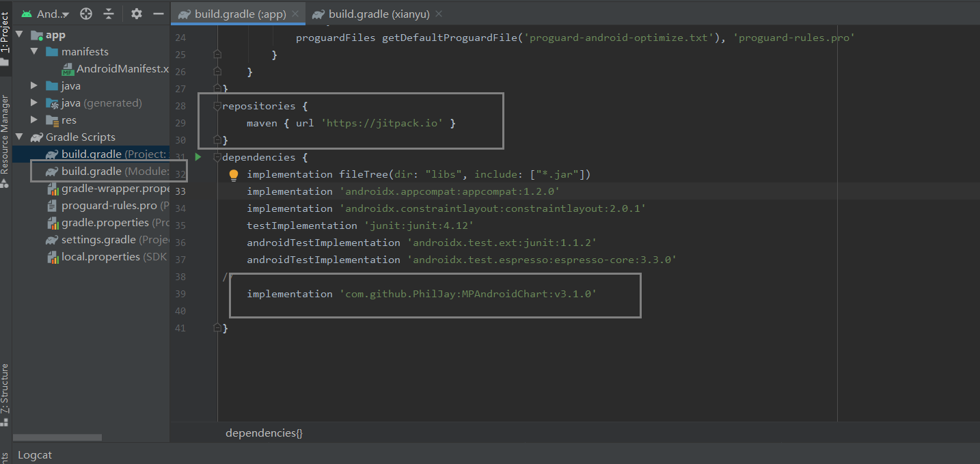Click the green run arrow beside dependencies
Viewport: 980px width, 464px height.
click(x=198, y=157)
